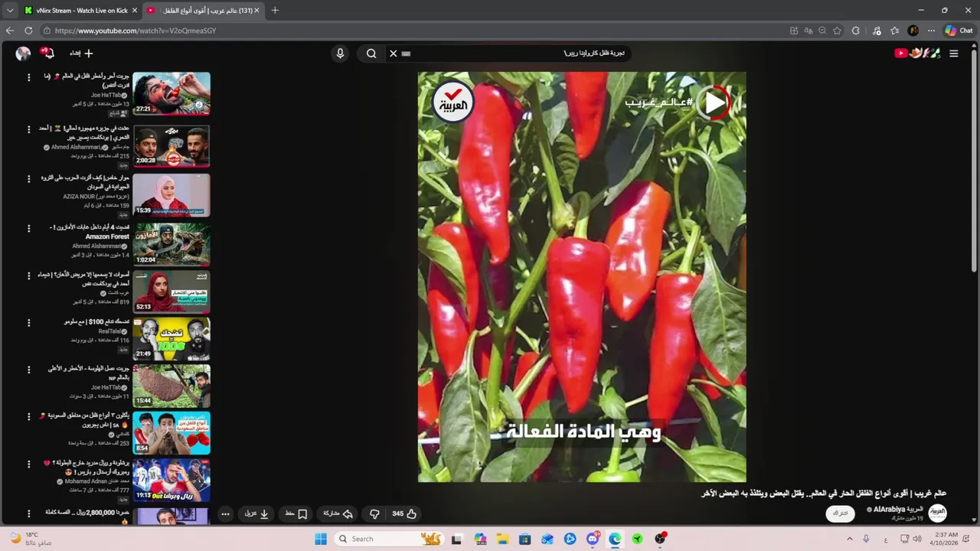Screen dimensions: 980x551
Task: Open YouTube notifications bell
Action: click(49, 54)
